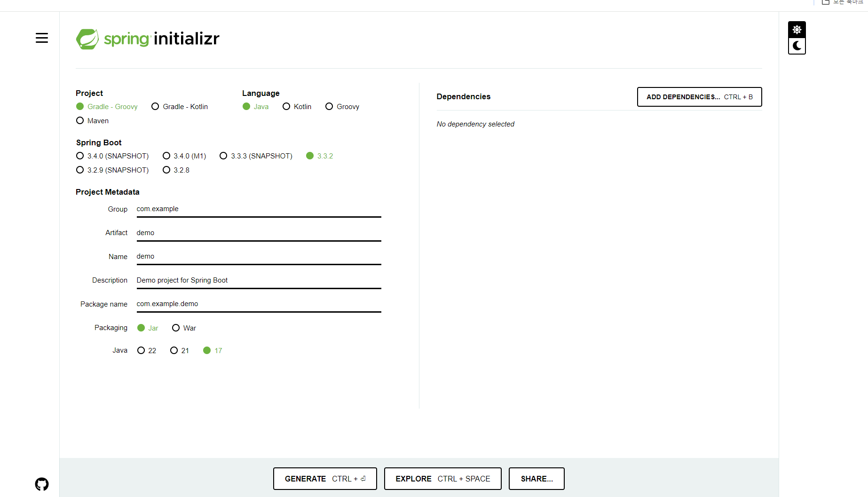868x497 pixels.
Task: Switch to dark theme moon icon
Action: (797, 46)
